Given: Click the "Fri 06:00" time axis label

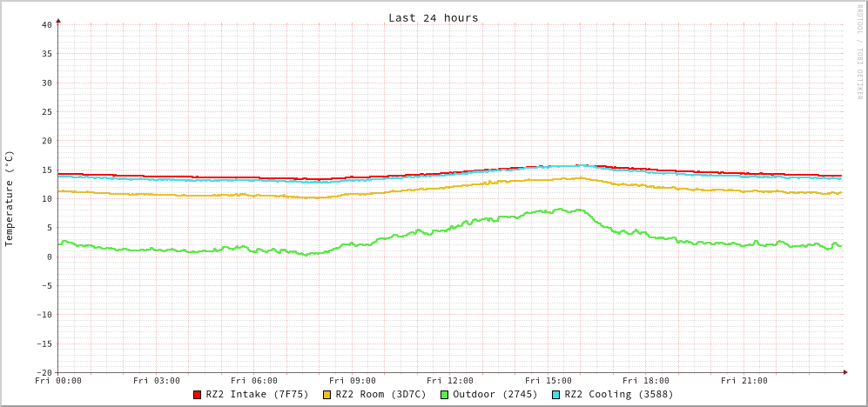Looking at the screenshot, I should pos(254,381).
